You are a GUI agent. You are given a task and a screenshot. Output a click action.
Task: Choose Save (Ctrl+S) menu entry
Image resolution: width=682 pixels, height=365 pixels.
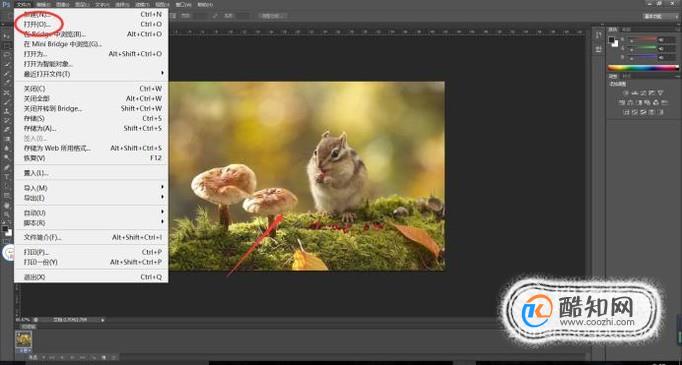pyautogui.click(x=91, y=118)
